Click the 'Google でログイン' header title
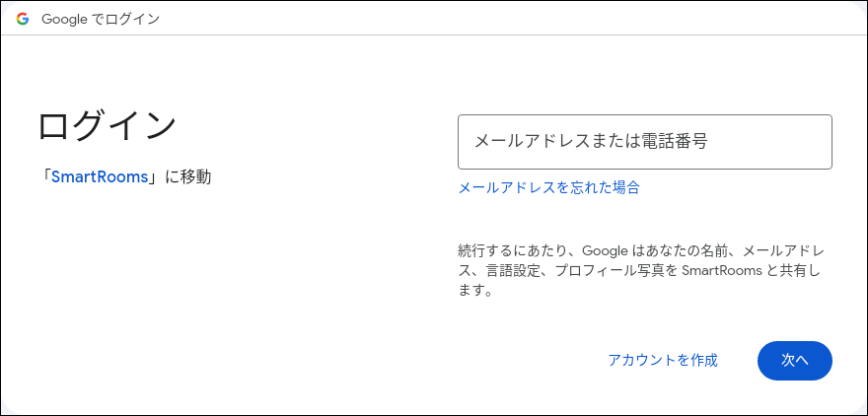This screenshot has height=416, width=868. [100, 19]
